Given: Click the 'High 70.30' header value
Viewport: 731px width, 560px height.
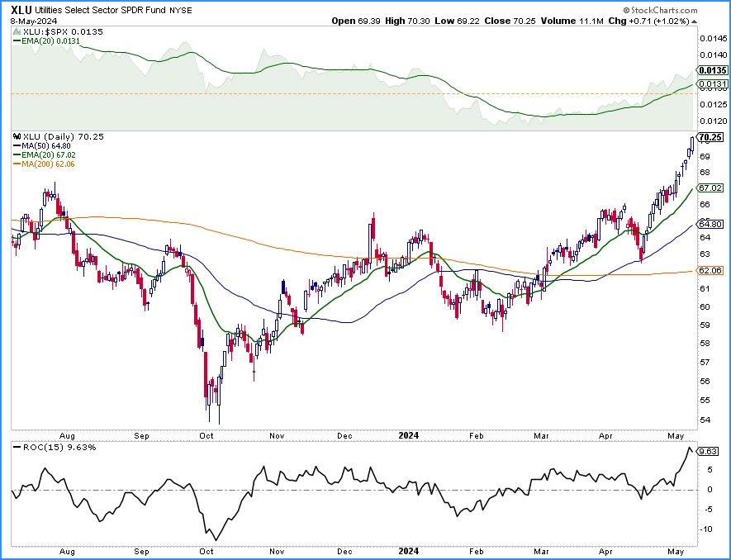Looking at the screenshot, I should coord(407,21).
